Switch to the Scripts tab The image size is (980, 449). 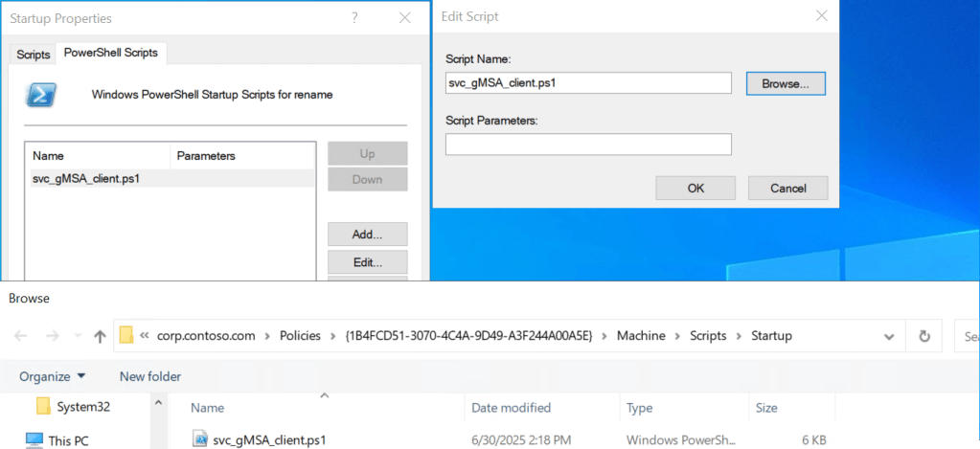[34, 55]
